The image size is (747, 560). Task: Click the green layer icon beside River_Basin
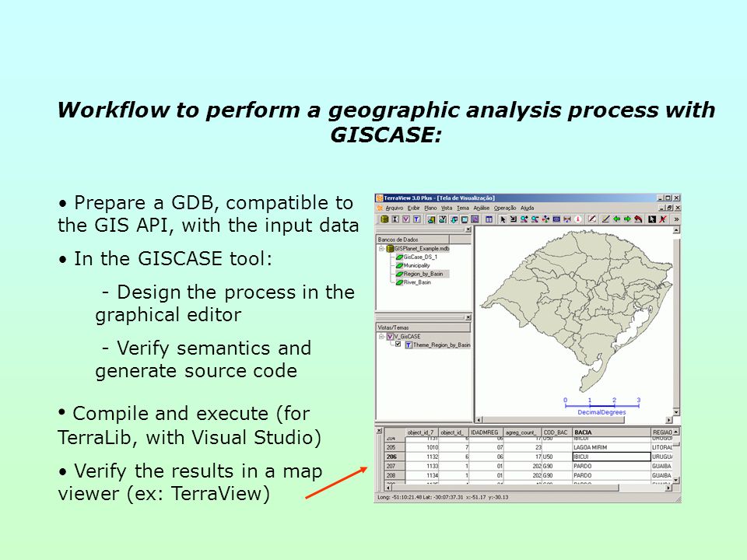coord(399,282)
